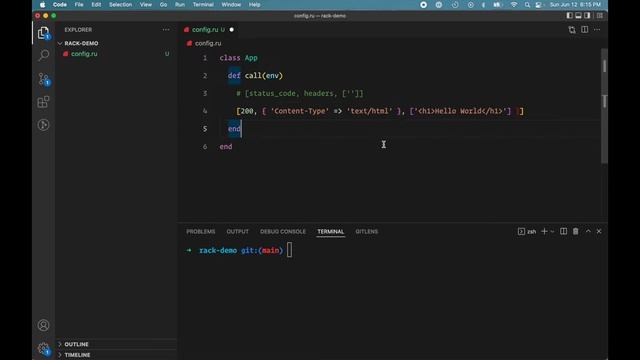The width and height of the screenshot is (640, 360).
Task: Switch to the Terminal tab
Action: [331, 231]
